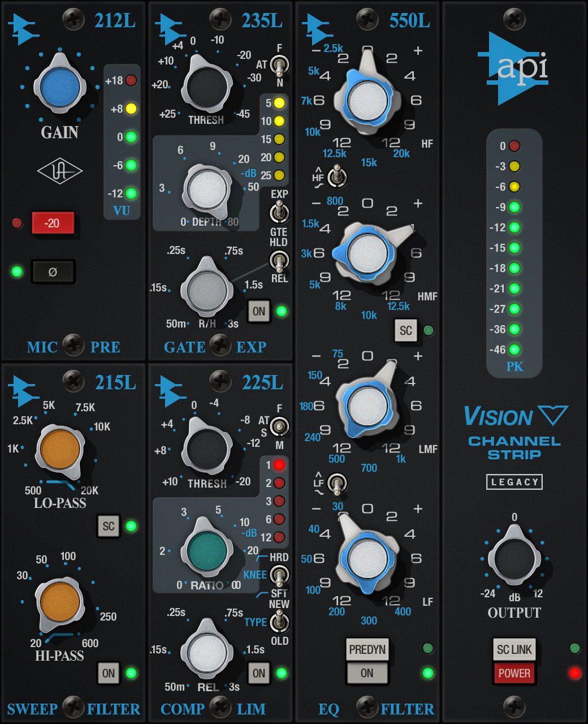Click the compressor ON button
588x724 pixels.
click(259, 673)
